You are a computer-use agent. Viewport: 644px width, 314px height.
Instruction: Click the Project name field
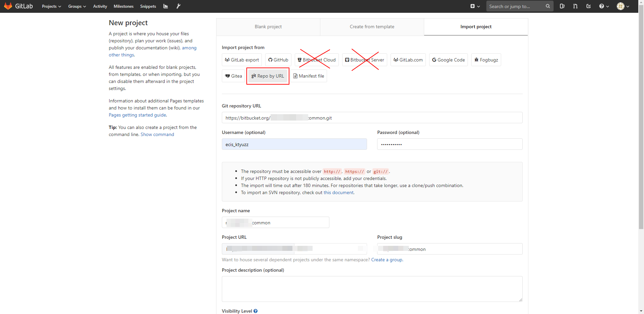pos(276,222)
